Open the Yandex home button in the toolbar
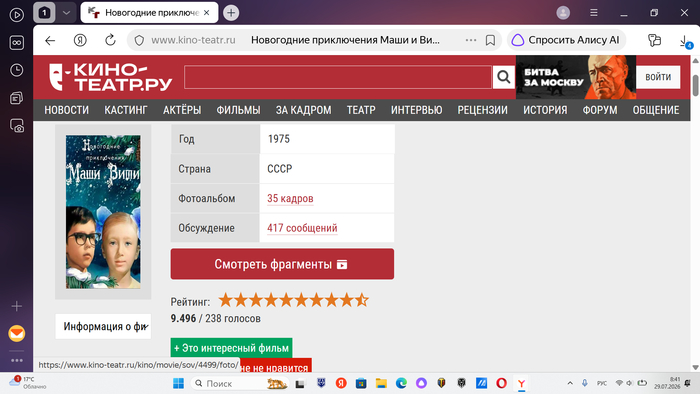The image size is (700, 394). pyautogui.click(x=80, y=41)
